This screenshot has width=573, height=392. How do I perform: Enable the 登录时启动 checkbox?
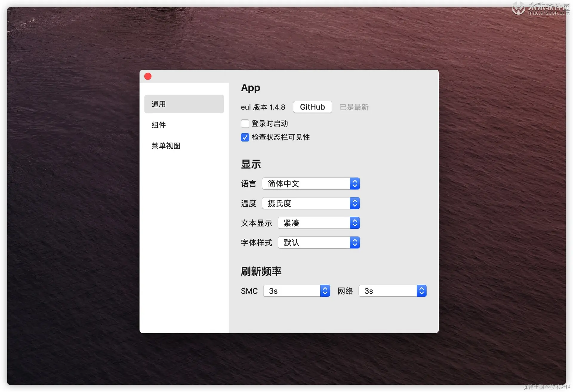click(245, 123)
